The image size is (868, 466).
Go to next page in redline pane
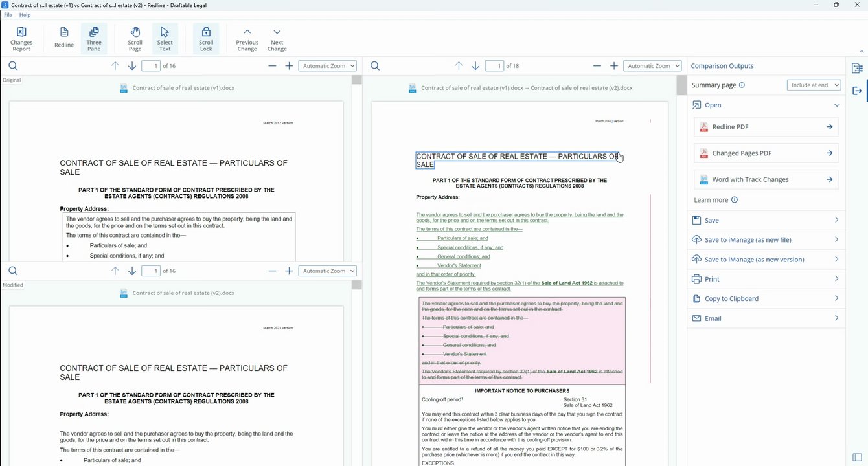[475, 66]
